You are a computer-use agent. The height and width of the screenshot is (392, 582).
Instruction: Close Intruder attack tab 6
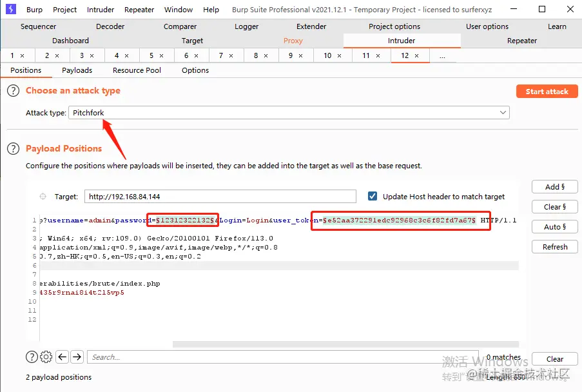tap(197, 55)
